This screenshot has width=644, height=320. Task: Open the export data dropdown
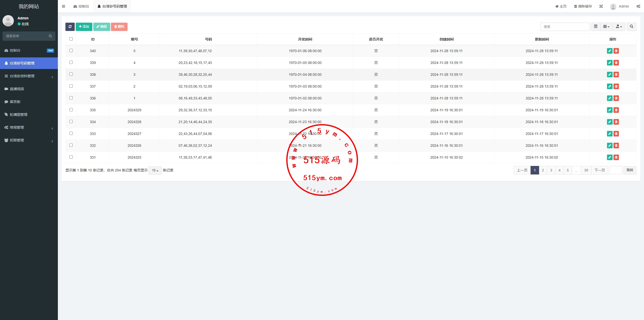click(x=619, y=27)
